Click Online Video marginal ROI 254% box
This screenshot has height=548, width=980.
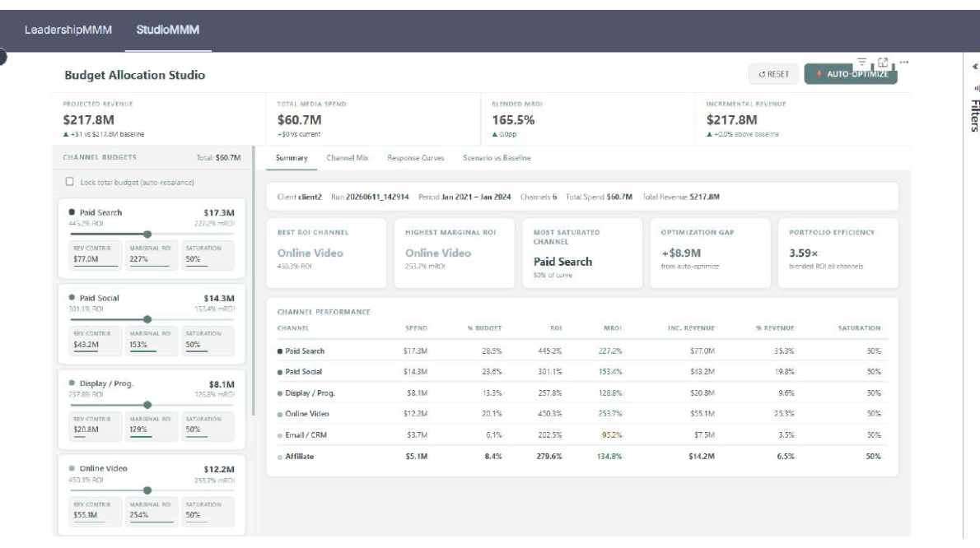click(152, 511)
